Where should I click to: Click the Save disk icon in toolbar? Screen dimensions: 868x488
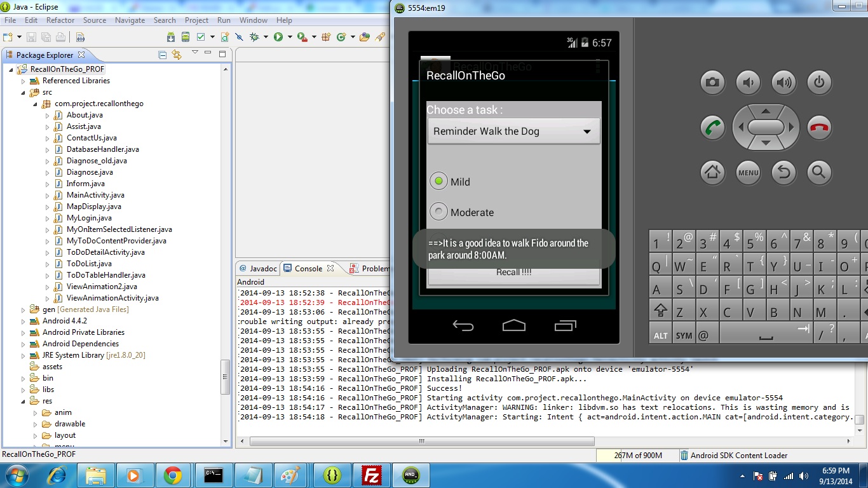pyautogui.click(x=32, y=37)
